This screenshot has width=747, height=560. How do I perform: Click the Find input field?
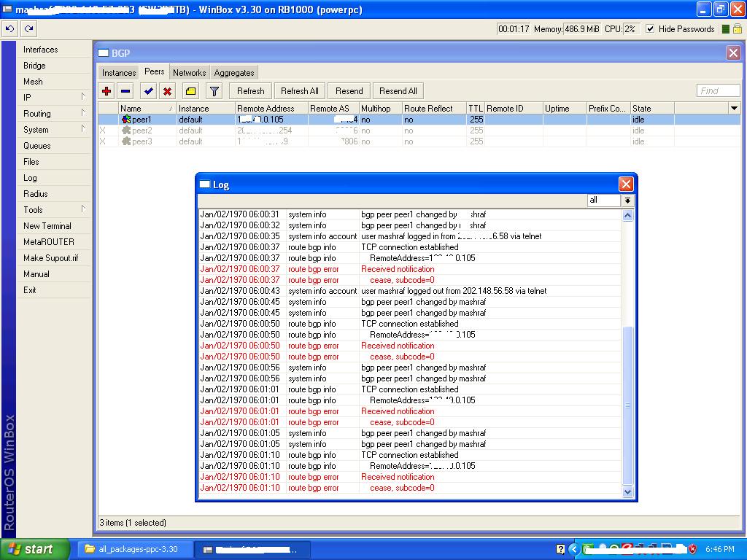click(x=718, y=91)
